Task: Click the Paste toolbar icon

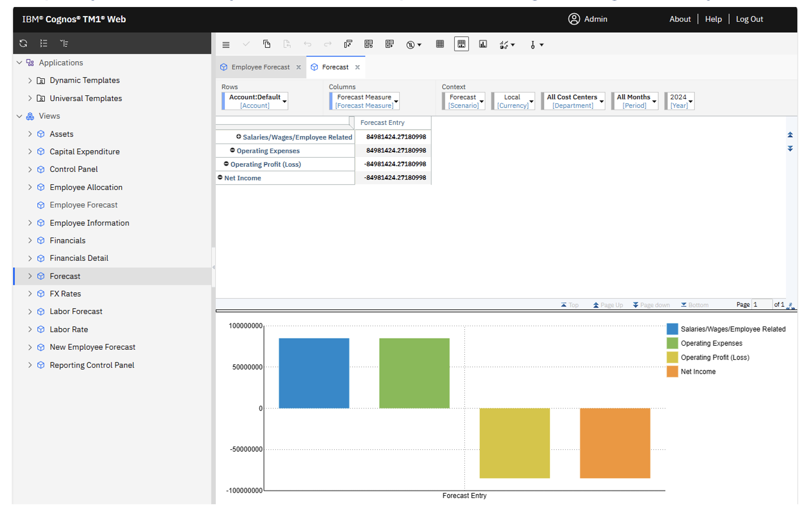Action: point(287,44)
